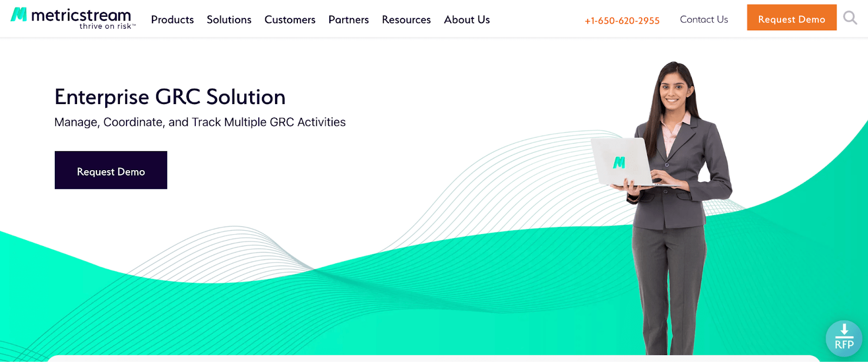The height and width of the screenshot is (362, 868).
Task: Open the Customers menu item
Action: [x=290, y=20]
